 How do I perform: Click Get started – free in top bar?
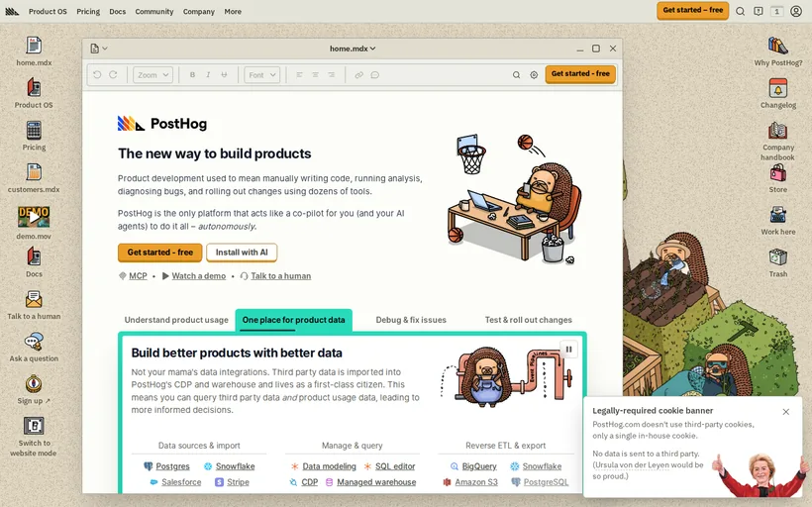pos(692,10)
